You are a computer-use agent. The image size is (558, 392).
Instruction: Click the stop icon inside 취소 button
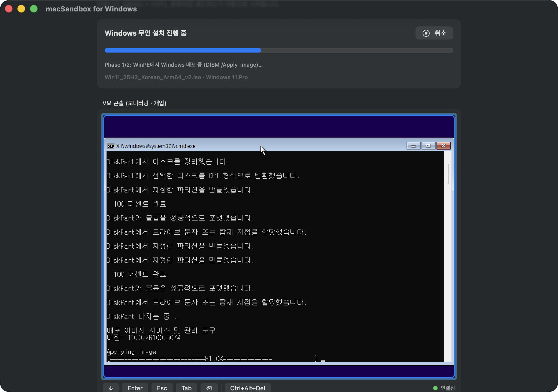426,33
